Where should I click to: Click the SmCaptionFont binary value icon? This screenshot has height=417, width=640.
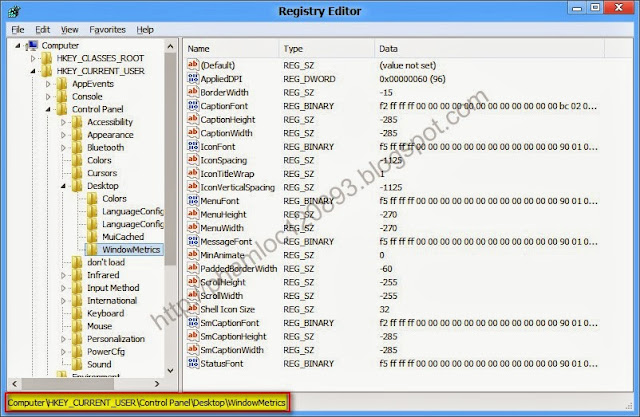(x=193, y=322)
